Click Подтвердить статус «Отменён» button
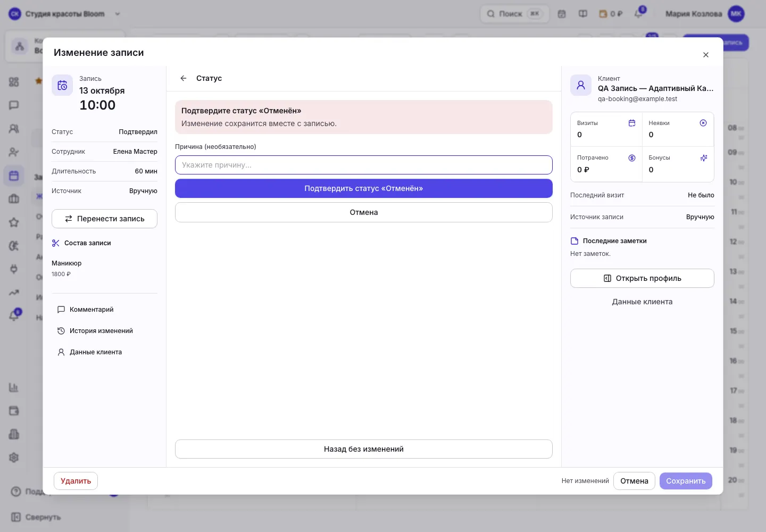766x532 pixels. tap(364, 188)
